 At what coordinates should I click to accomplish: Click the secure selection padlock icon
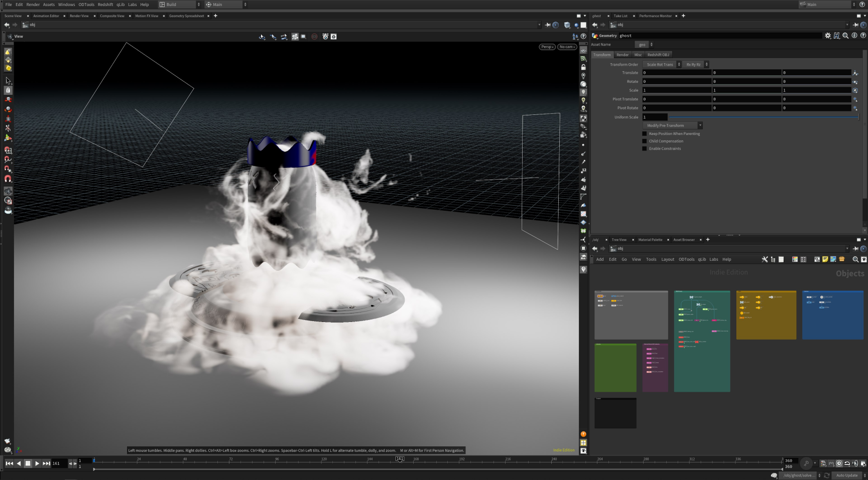pyautogui.click(x=8, y=90)
